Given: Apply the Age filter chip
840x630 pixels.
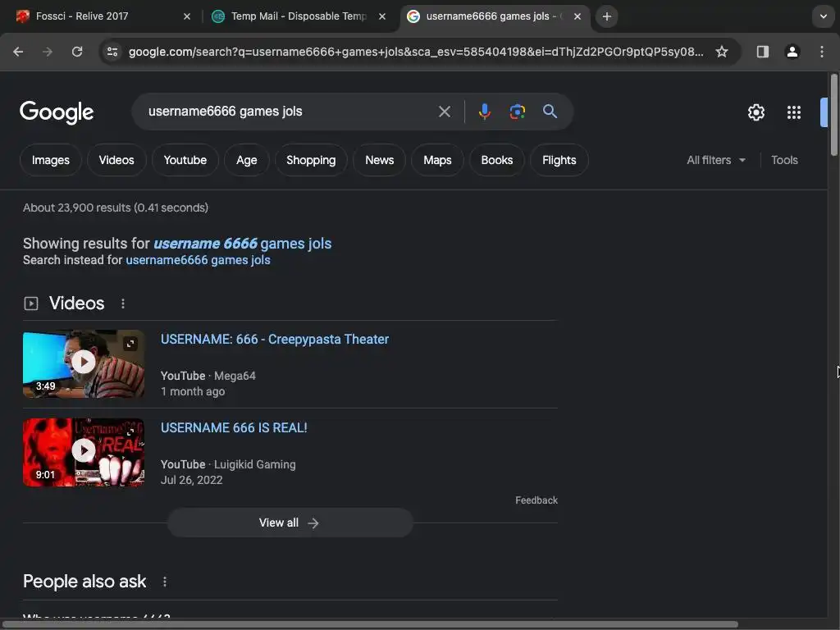Looking at the screenshot, I should pyautogui.click(x=247, y=160).
